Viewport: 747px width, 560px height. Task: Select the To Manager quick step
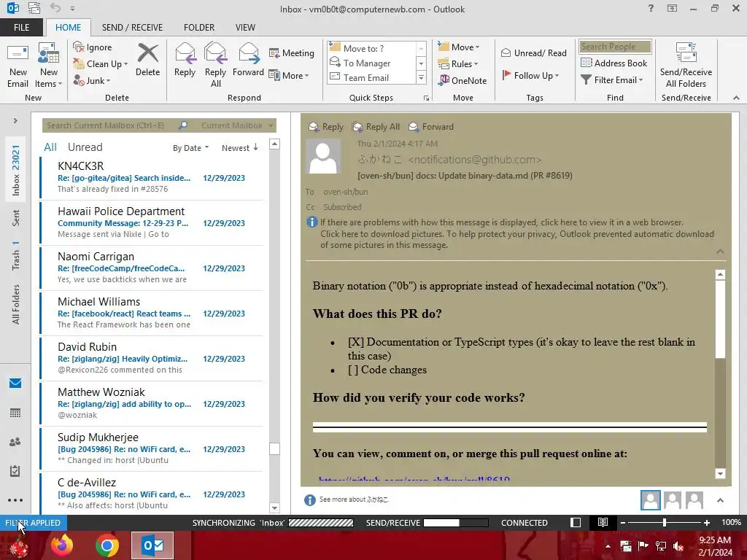coord(371,63)
